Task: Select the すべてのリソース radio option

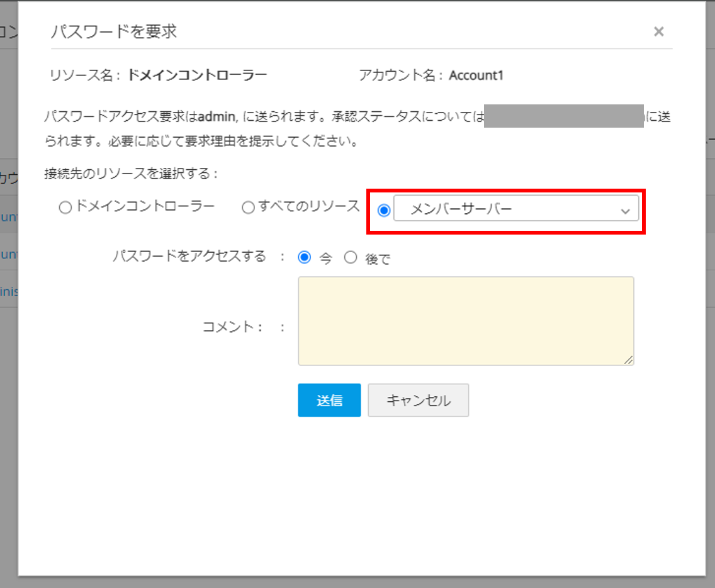Action: point(248,208)
